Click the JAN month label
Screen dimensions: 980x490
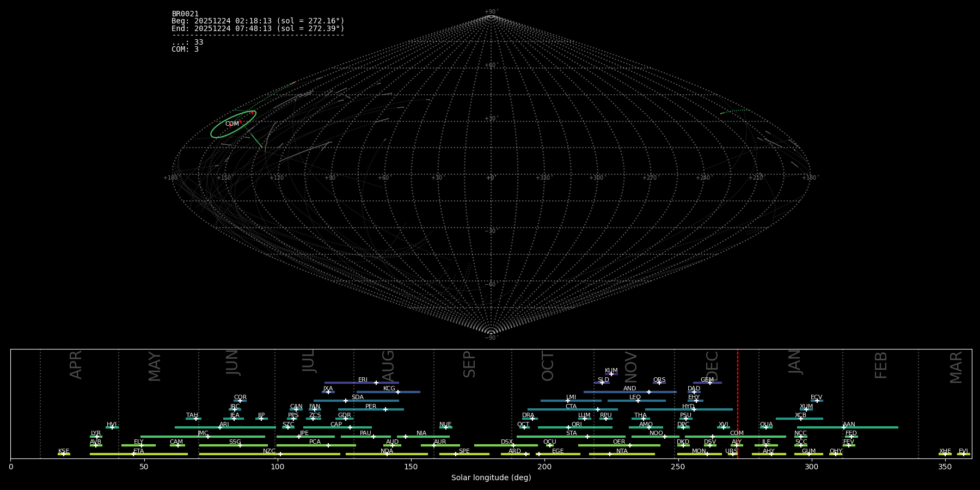795,362
